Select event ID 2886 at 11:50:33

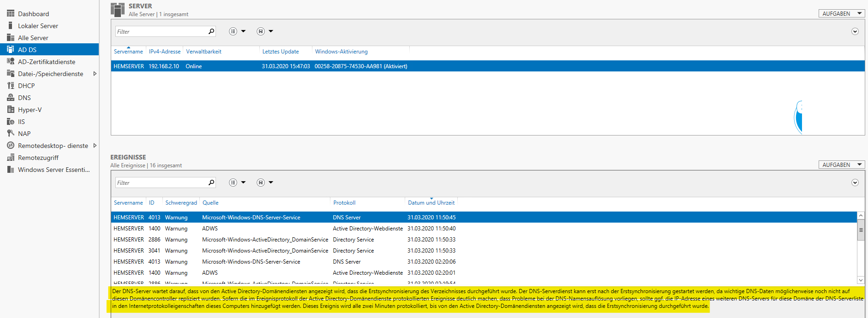pos(484,240)
